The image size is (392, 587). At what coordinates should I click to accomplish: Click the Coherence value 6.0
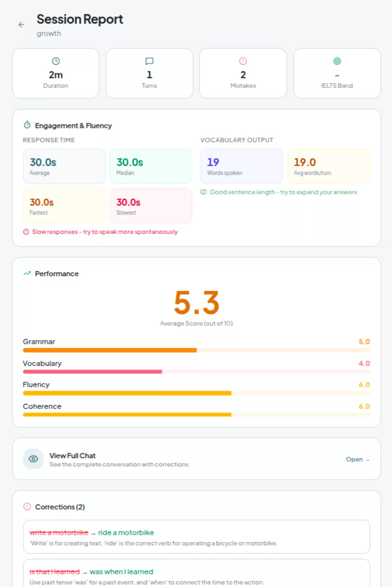click(364, 406)
